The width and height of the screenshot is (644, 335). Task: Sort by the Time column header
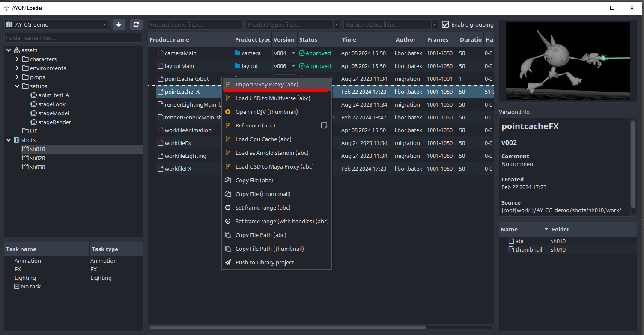pyautogui.click(x=367, y=39)
